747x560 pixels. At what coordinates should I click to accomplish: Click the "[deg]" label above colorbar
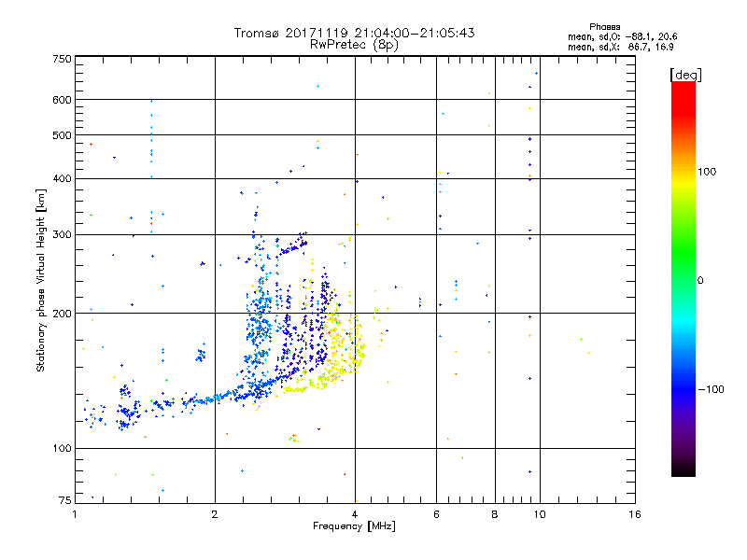(685, 75)
